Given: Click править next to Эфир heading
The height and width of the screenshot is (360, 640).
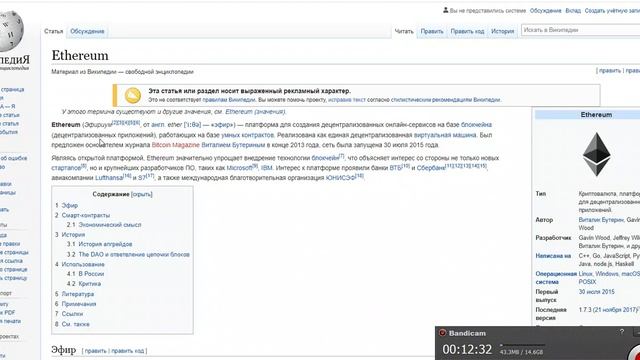Looking at the screenshot, I should (96, 351).
